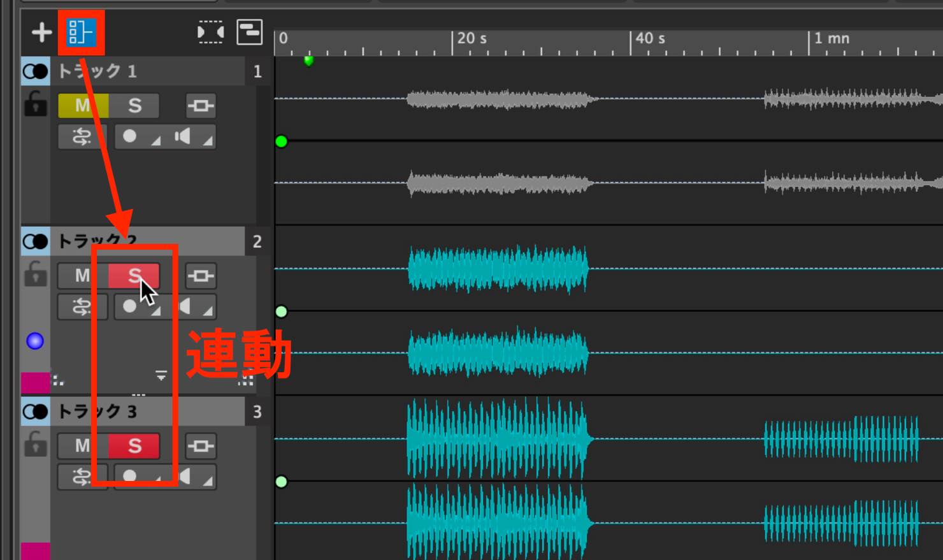The width and height of the screenshot is (943, 560).
Task: Toggle the lock on トラック 3
Action: tap(35, 445)
